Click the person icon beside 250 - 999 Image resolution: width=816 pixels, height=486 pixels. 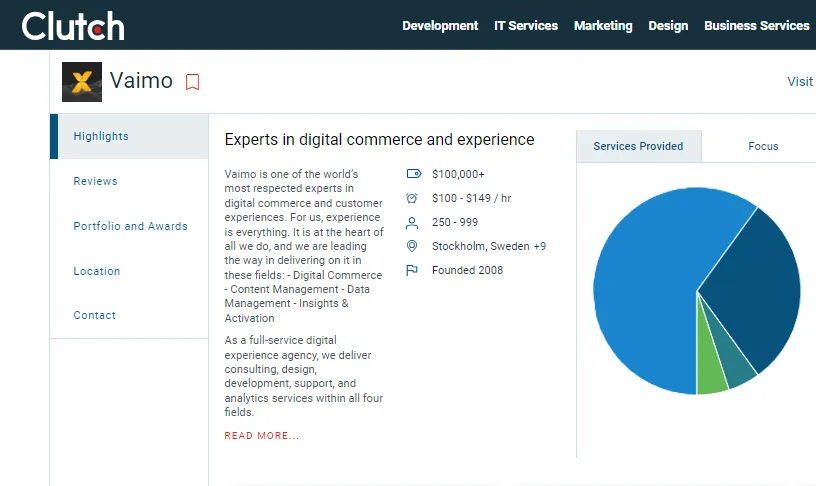tap(412, 223)
